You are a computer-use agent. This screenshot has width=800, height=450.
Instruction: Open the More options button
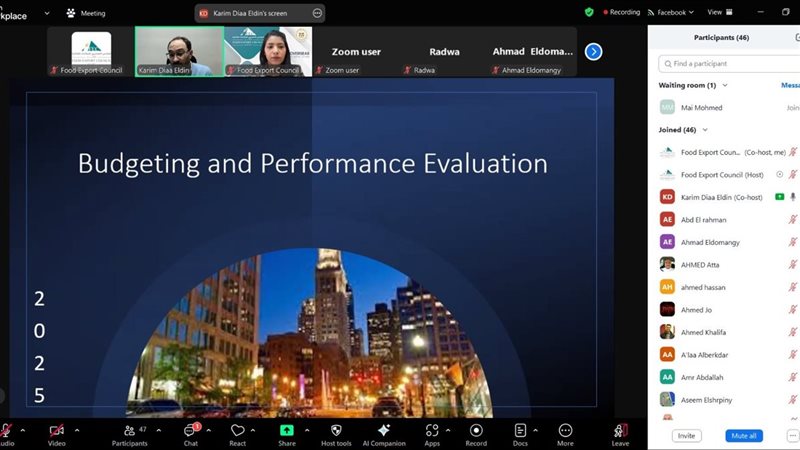565,435
